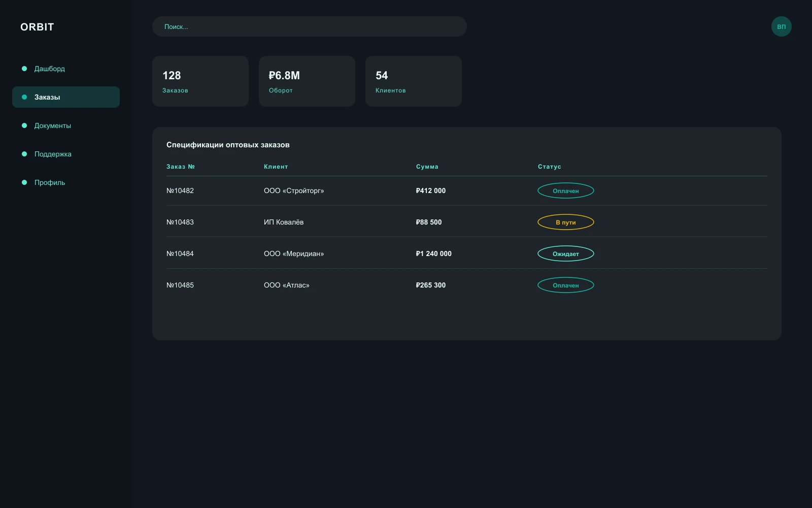812x508 pixels.
Task: Select client ООО «Стройторг»
Action: point(294,190)
